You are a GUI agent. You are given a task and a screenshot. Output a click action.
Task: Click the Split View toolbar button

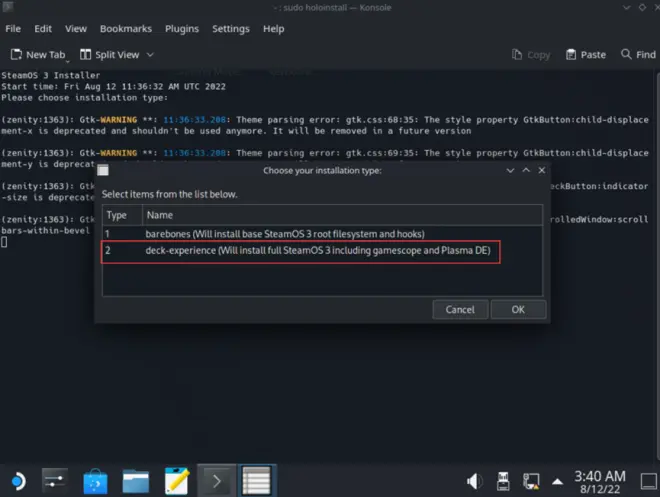click(109, 55)
